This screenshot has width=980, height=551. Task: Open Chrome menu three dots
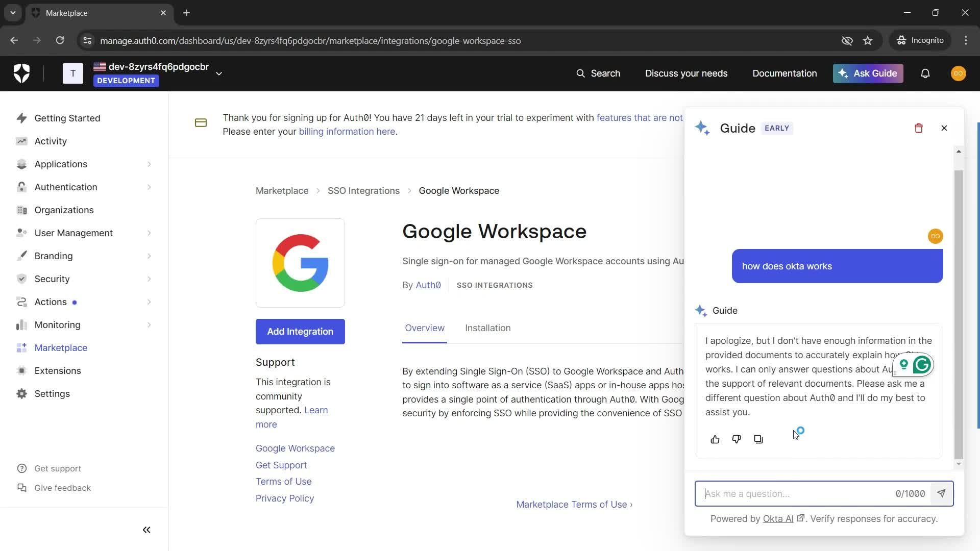coord(966,40)
